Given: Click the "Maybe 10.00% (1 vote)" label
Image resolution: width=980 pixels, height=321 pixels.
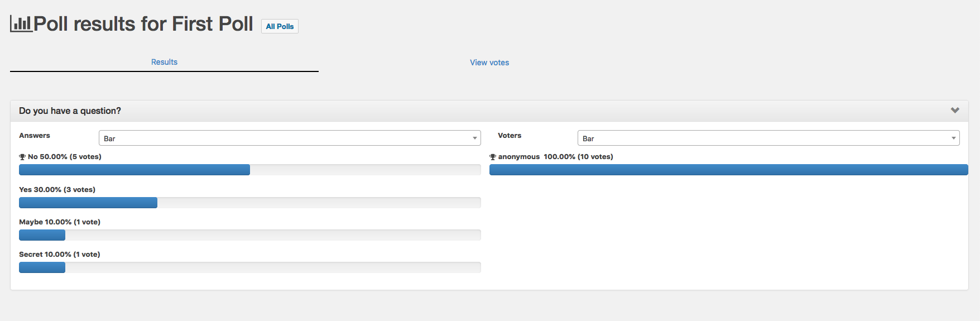Looking at the screenshot, I should coord(60,222).
